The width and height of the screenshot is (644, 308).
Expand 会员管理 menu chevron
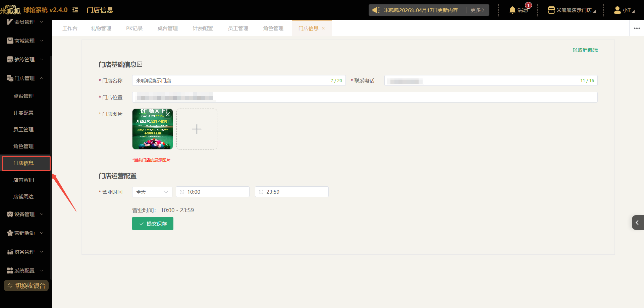tap(42, 22)
